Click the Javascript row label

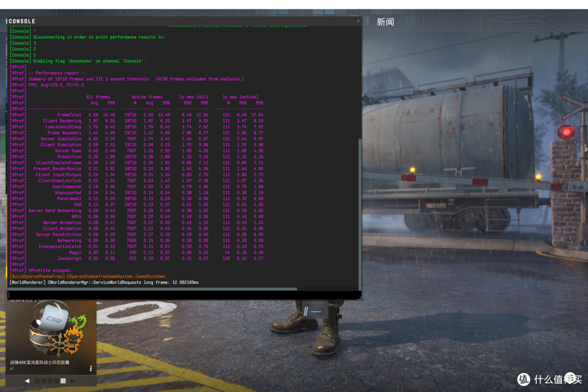pos(69,259)
